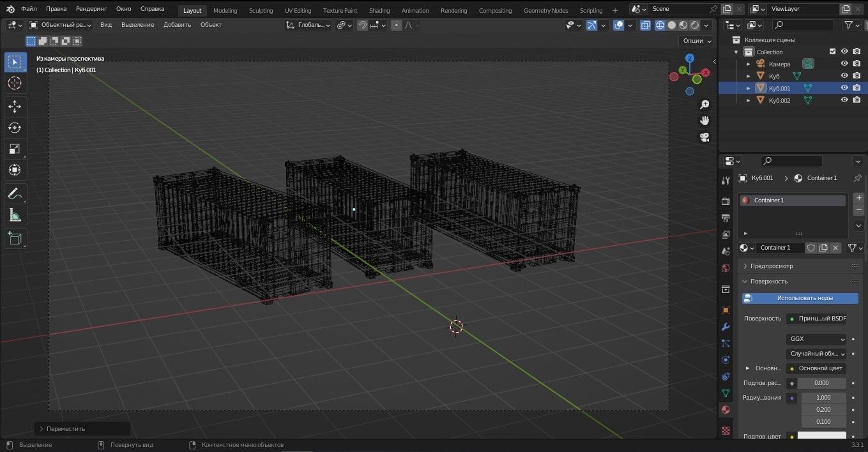Viewport: 868px width, 452px height.
Task: Remove the material slot with minus button
Action: click(x=859, y=210)
